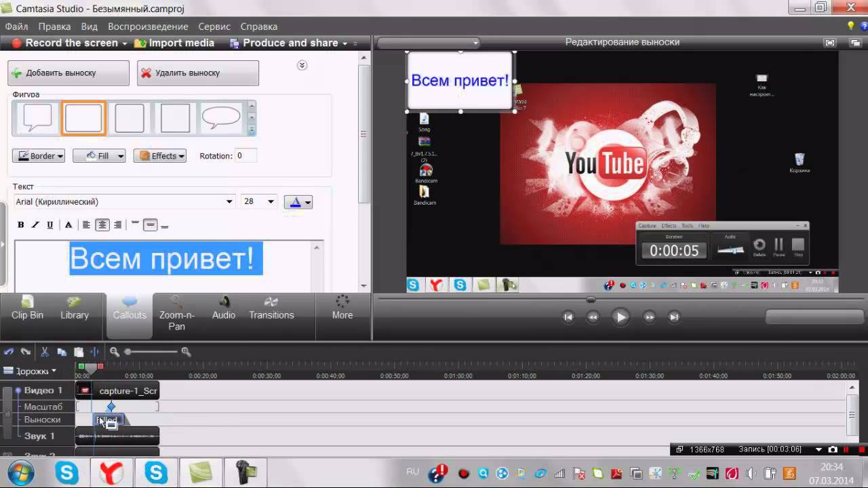This screenshot has height=488, width=868.
Task: Open the Сервис menu
Action: pos(214,26)
